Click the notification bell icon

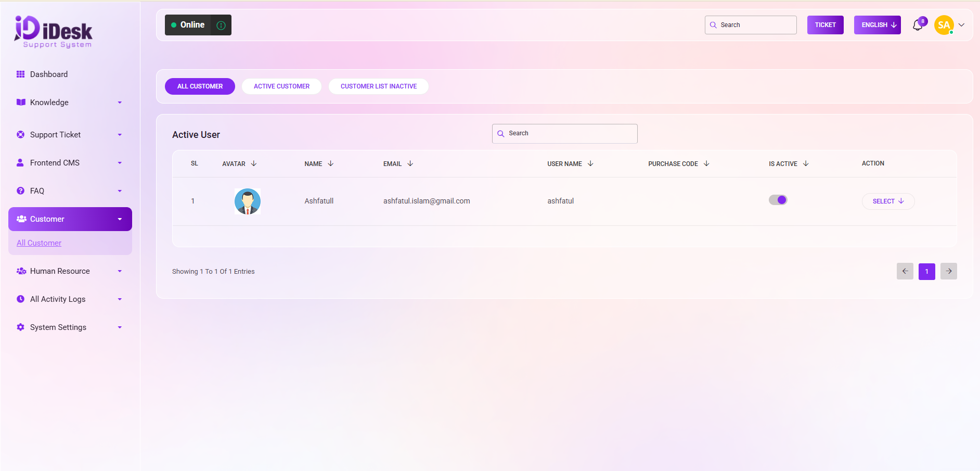(918, 26)
